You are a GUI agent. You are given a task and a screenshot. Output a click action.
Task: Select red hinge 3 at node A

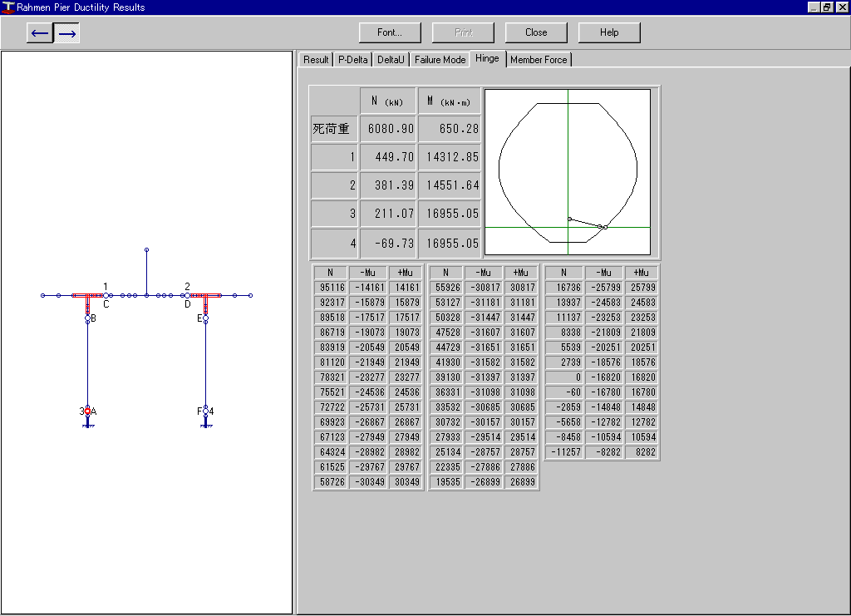click(x=87, y=411)
